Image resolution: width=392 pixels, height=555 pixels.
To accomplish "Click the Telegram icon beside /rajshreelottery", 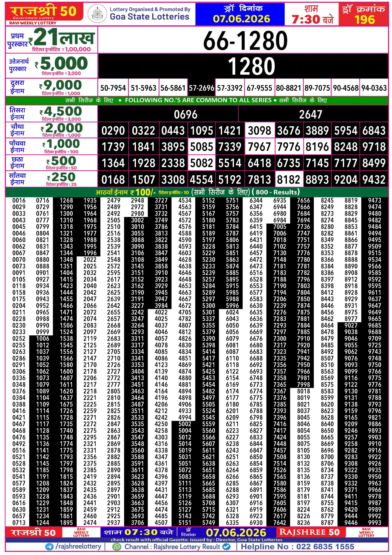I will [50, 547].
